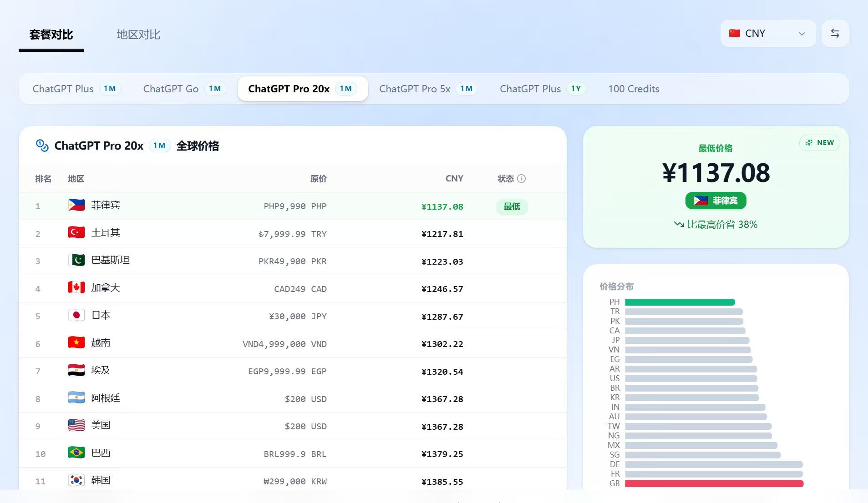This screenshot has width=868, height=503.
Task: Switch to the 地区对比 tab
Action: [138, 35]
